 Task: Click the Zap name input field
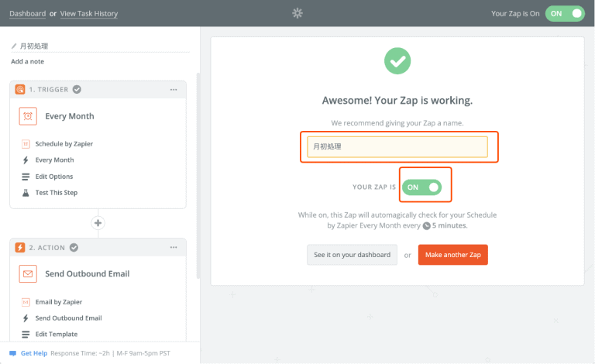(x=397, y=146)
